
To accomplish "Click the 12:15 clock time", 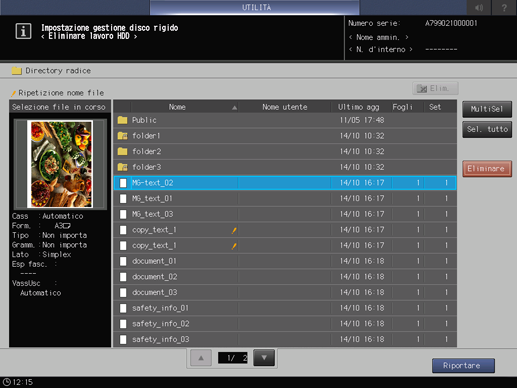I will tap(23, 382).
